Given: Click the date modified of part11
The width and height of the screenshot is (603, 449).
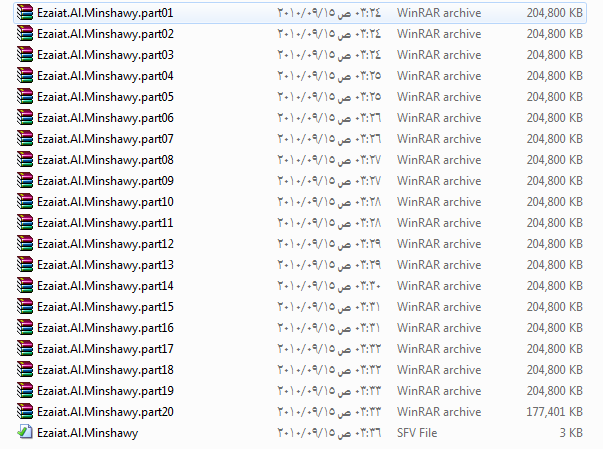Looking at the screenshot, I should point(329,223).
